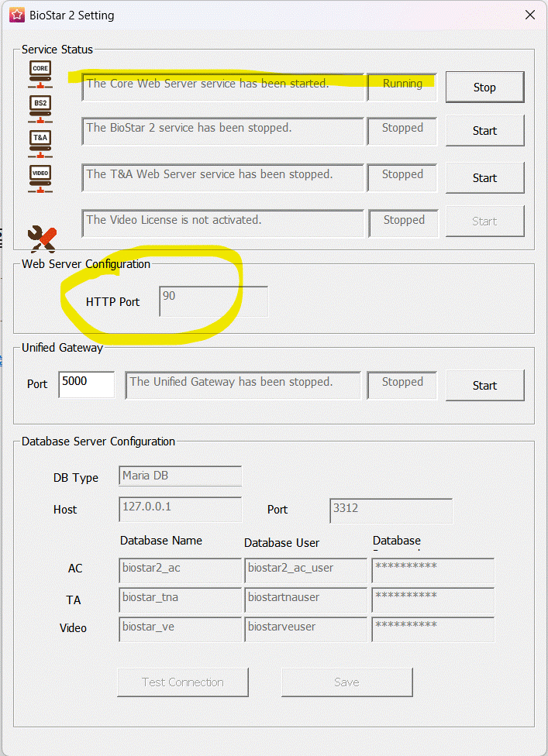
Task: Click the CORE server icon
Action: [40, 74]
